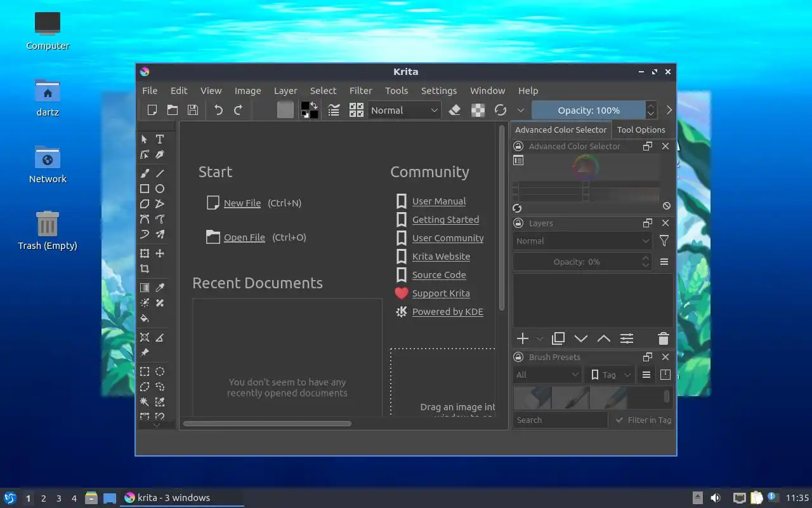Duplicate layer icon in Layers docker

click(558, 338)
